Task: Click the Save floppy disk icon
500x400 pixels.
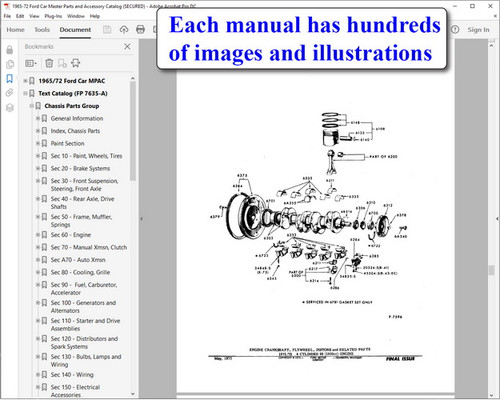Action: click(107, 30)
